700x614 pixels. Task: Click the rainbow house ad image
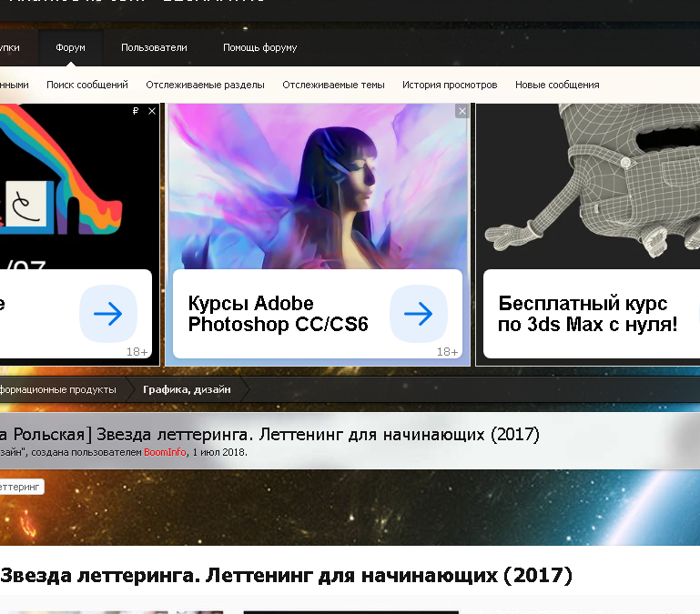click(x=79, y=186)
